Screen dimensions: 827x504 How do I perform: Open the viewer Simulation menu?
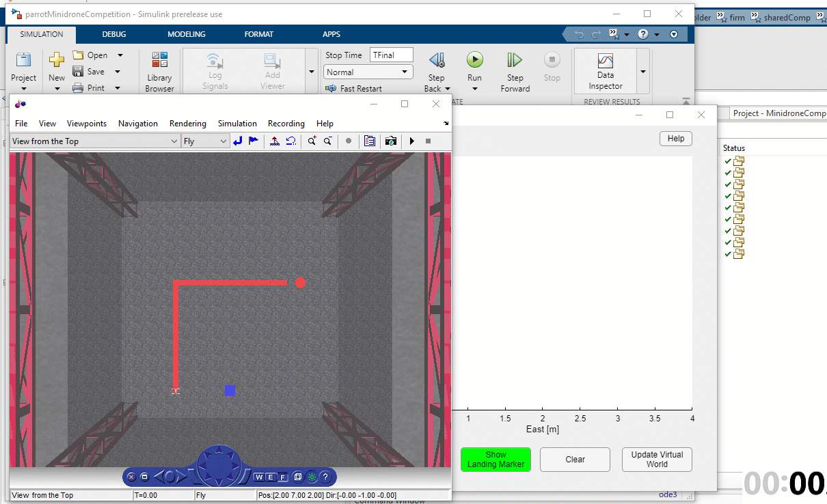(237, 124)
